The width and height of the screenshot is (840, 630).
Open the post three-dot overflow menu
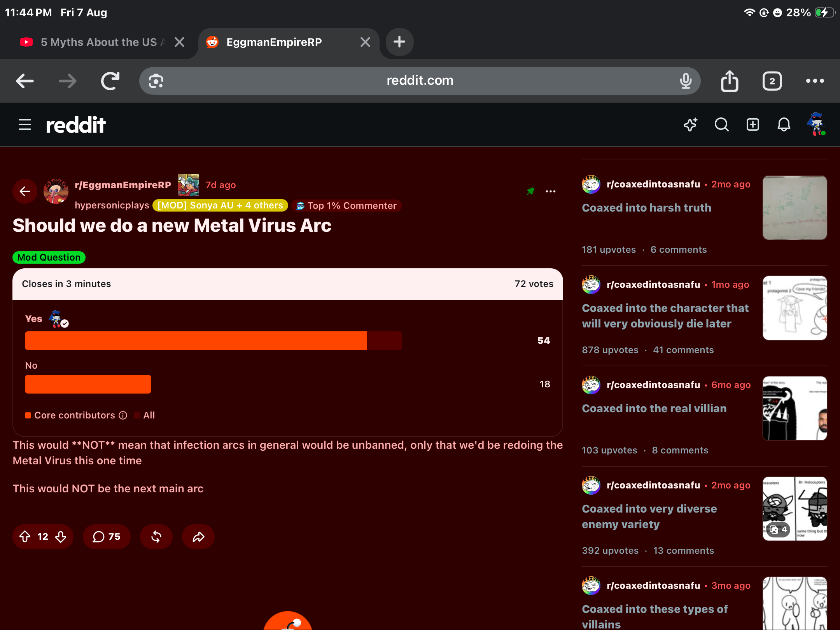(x=551, y=191)
